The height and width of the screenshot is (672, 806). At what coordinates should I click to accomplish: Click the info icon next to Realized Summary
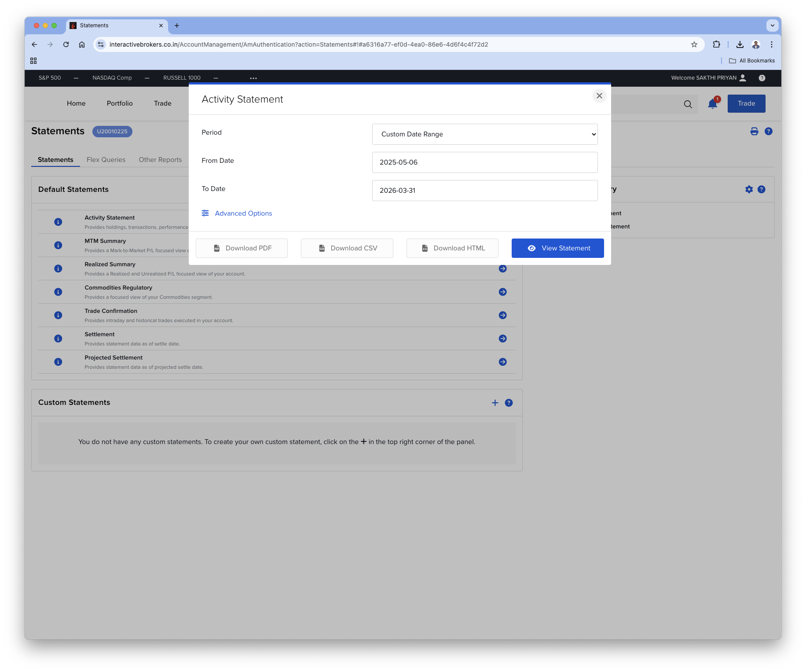click(x=58, y=268)
